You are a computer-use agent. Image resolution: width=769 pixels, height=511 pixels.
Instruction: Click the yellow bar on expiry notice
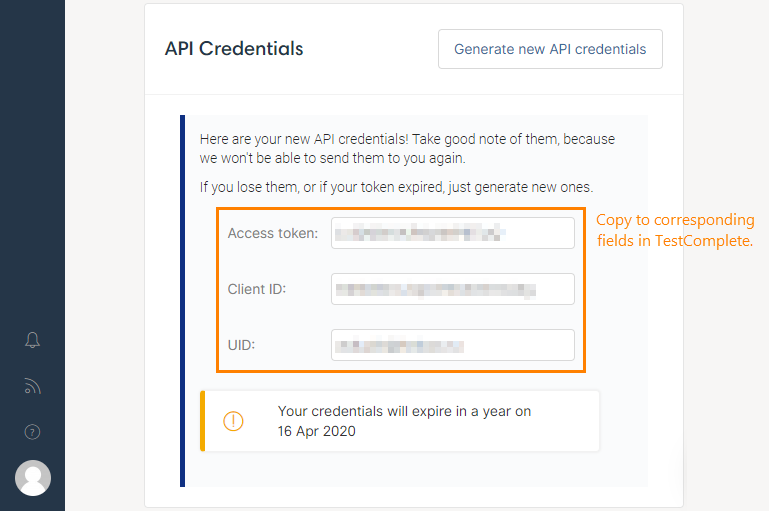point(203,421)
